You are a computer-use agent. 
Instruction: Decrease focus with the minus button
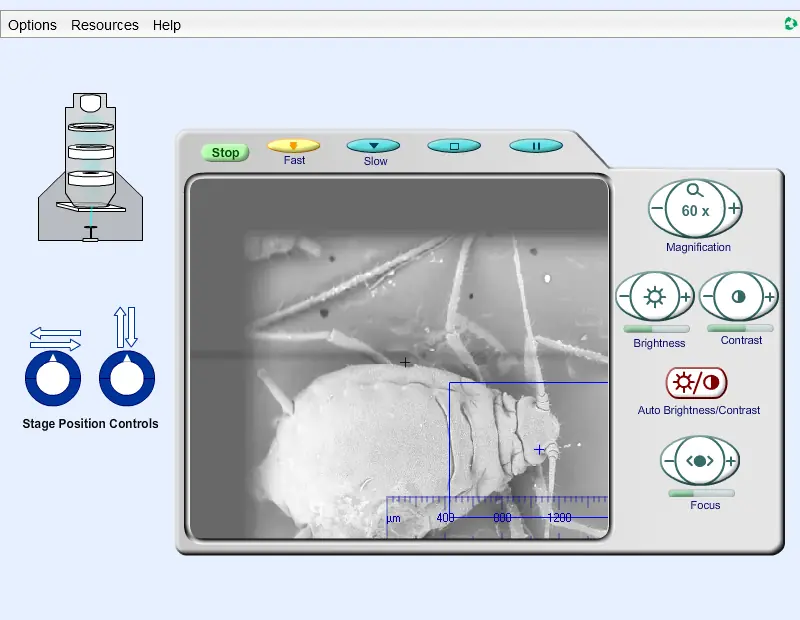[668, 461]
